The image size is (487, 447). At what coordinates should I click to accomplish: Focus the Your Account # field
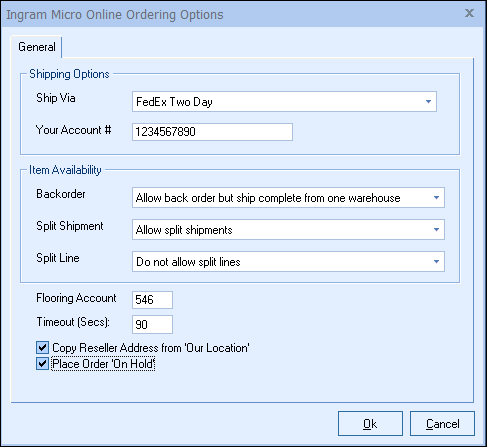click(212, 132)
